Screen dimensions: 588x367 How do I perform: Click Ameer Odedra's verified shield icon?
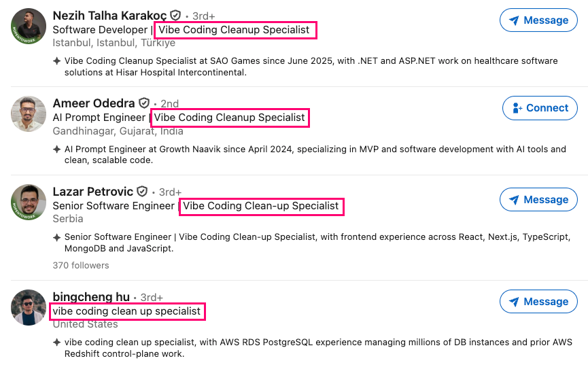pyautogui.click(x=144, y=103)
